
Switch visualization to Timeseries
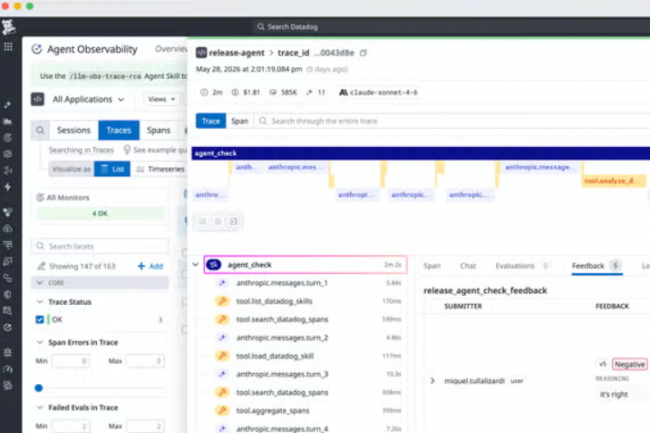point(160,169)
